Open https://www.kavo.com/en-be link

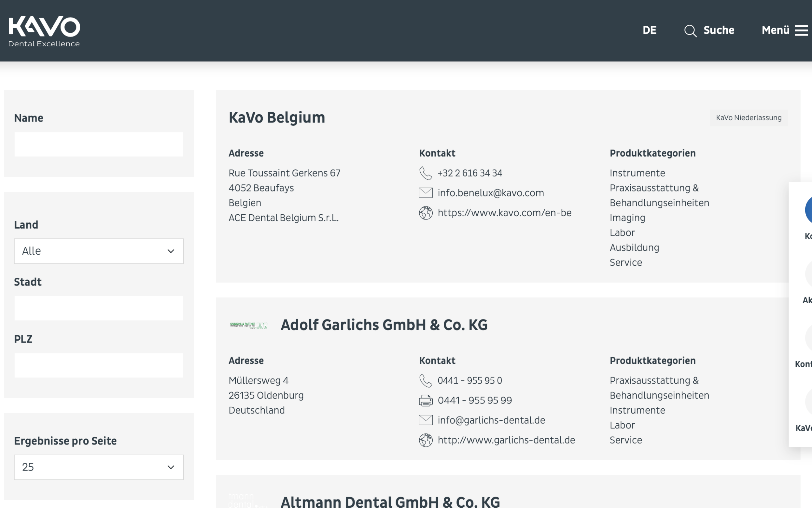coord(504,213)
